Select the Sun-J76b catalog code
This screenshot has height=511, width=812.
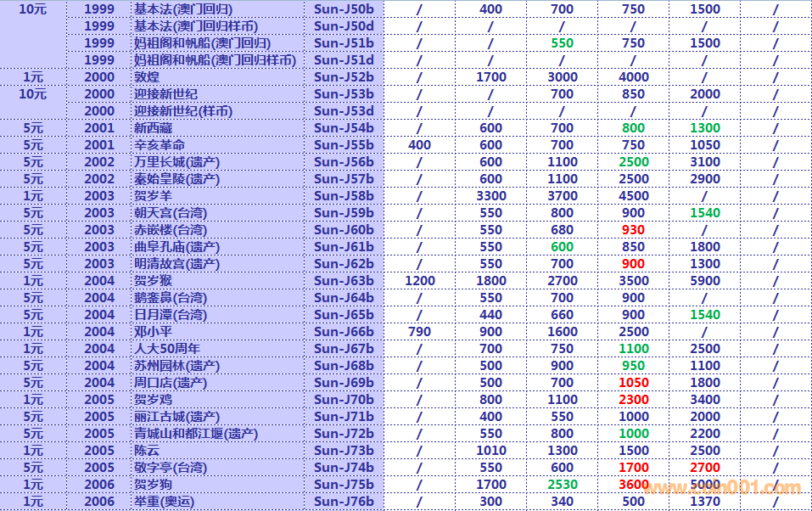click(x=344, y=502)
